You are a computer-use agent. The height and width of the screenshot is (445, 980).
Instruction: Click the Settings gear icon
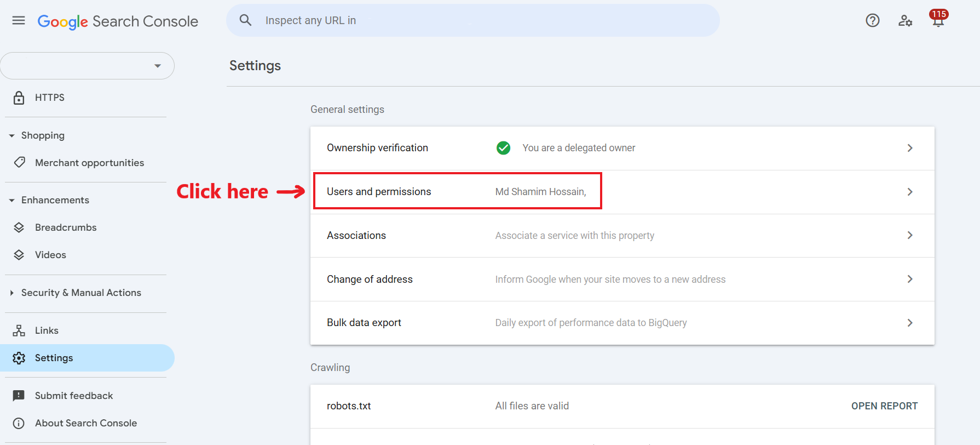pos(19,358)
